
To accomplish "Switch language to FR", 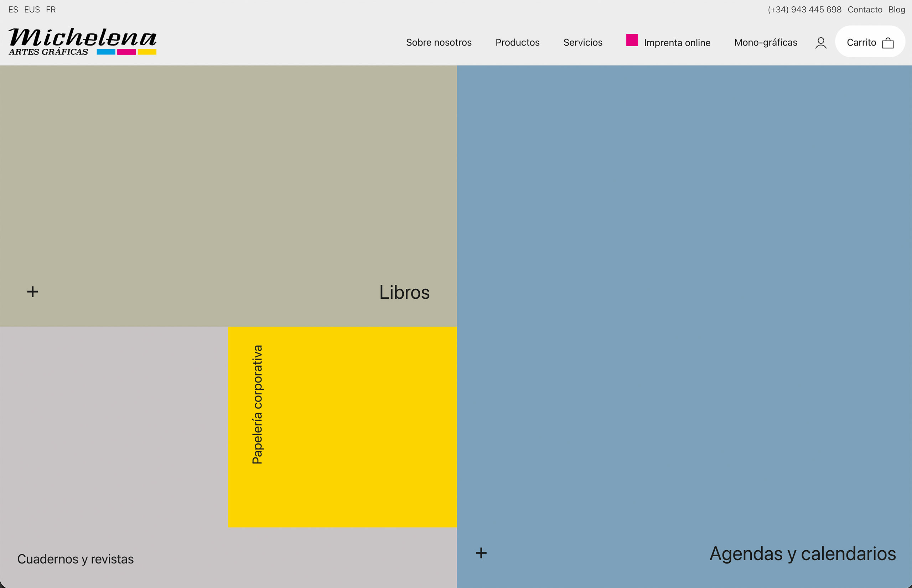I will (51, 10).
